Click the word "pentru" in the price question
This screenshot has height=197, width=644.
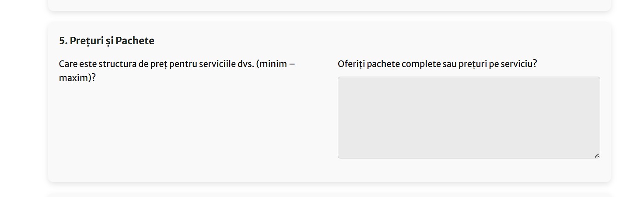(x=183, y=64)
